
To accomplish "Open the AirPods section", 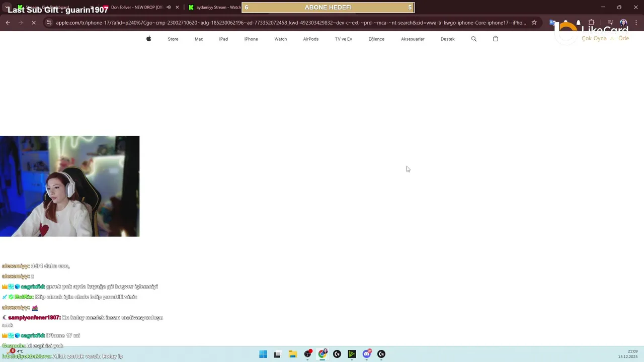I will tap(310, 39).
